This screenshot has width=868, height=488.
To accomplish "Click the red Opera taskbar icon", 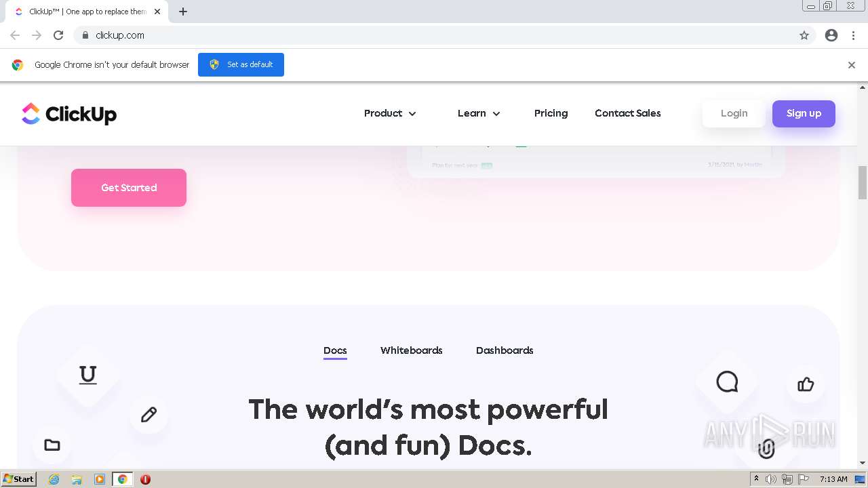I will (145, 479).
